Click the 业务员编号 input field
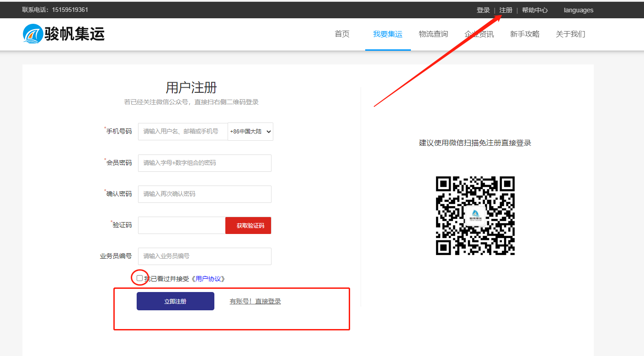This screenshot has height=356, width=644. point(204,256)
